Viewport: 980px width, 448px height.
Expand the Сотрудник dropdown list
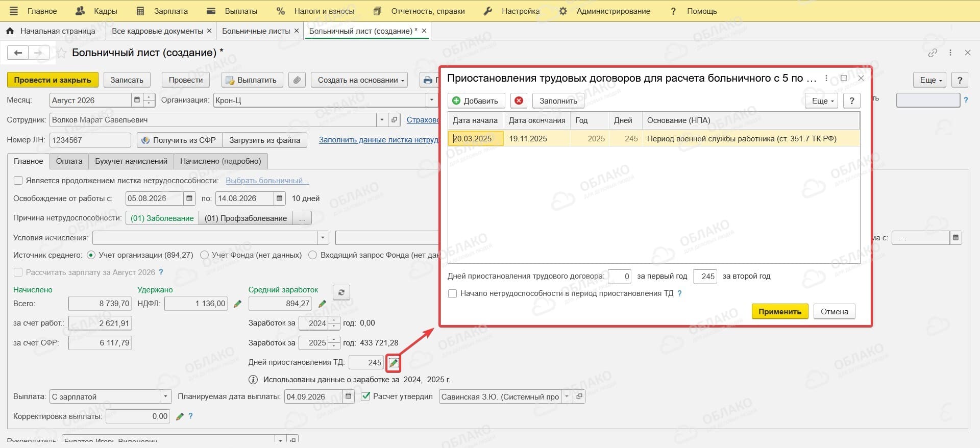coord(382,120)
